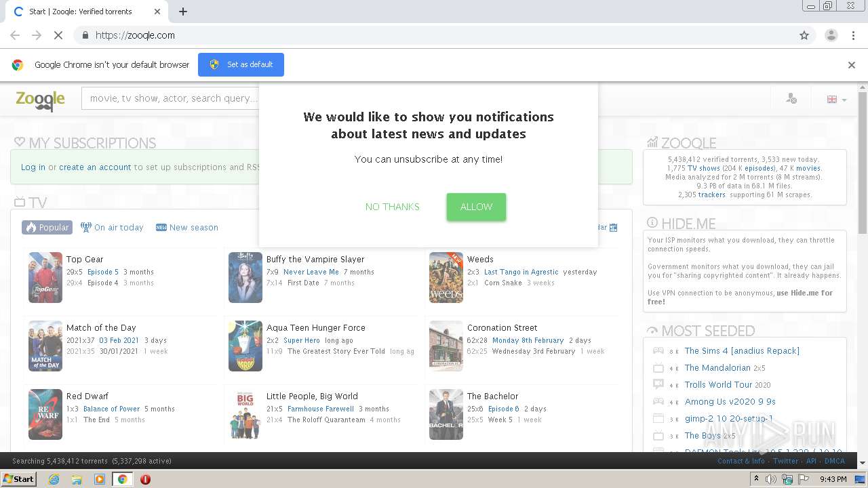This screenshot has width=868, height=488.
Task: Open the Chrome three-dot menu
Action: 853,35
